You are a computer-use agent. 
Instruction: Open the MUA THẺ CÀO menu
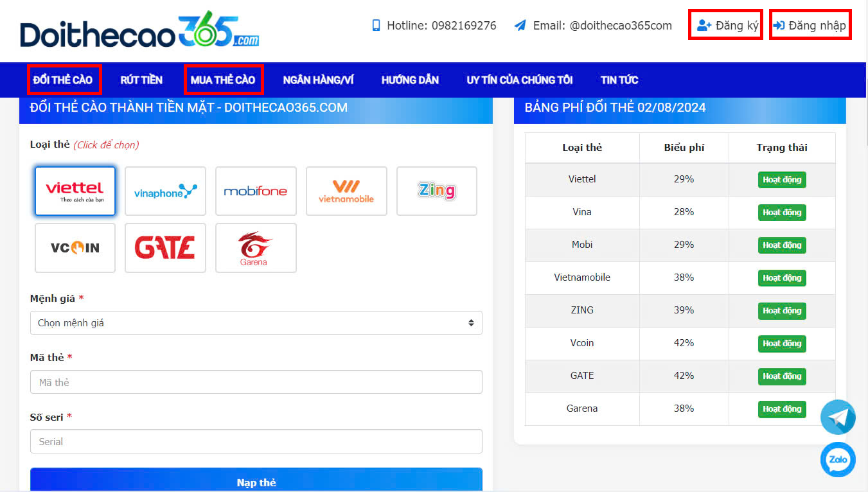coord(223,80)
